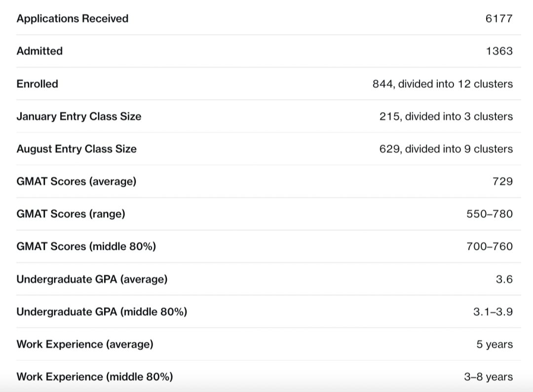Click the Enrolled row label
The image size is (533, 392).
click(x=38, y=83)
